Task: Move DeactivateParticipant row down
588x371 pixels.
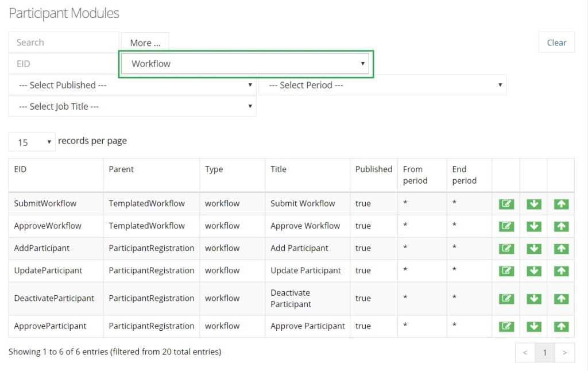Action: click(x=534, y=299)
